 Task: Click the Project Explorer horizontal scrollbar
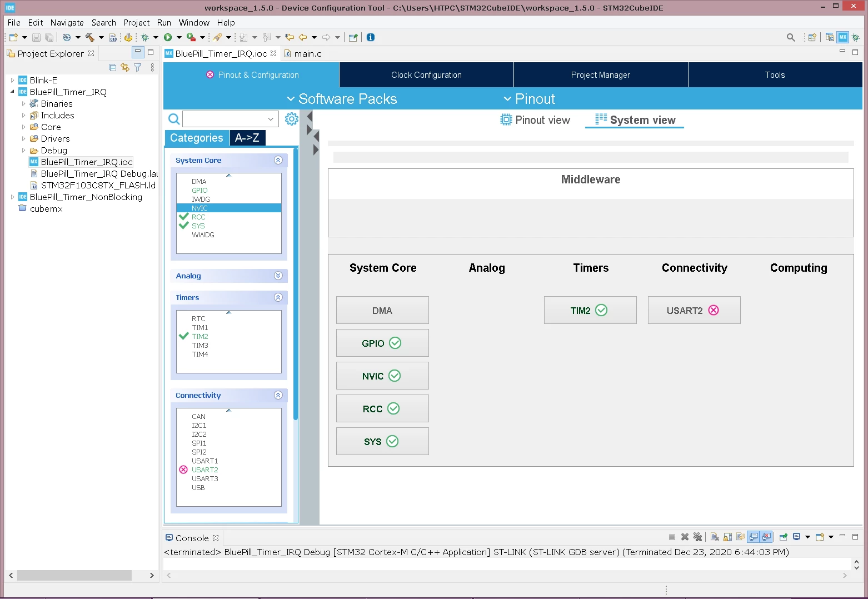[x=81, y=575]
